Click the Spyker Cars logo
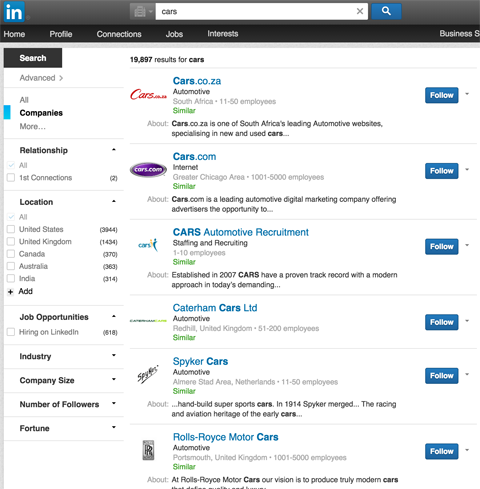The width and height of the screenshot is (480, 489). [148, 374]
